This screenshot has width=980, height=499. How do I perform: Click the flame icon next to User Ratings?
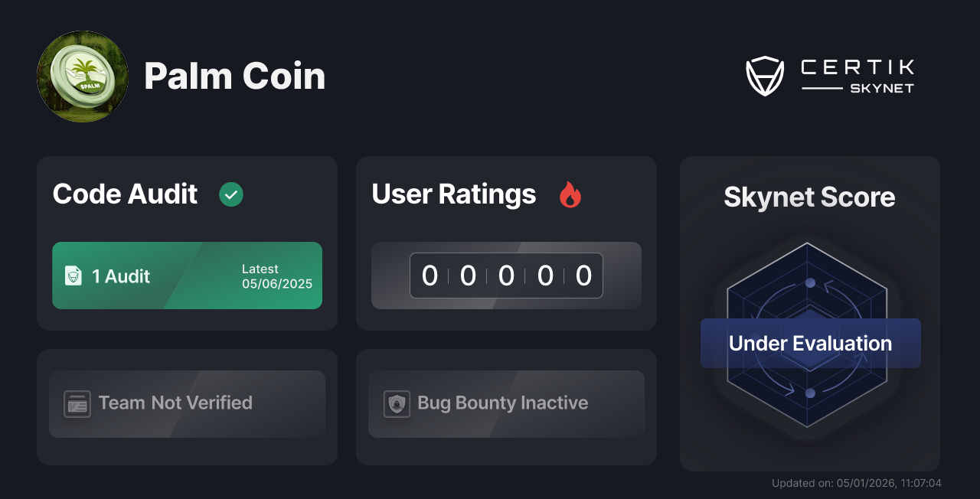[569, 195]
